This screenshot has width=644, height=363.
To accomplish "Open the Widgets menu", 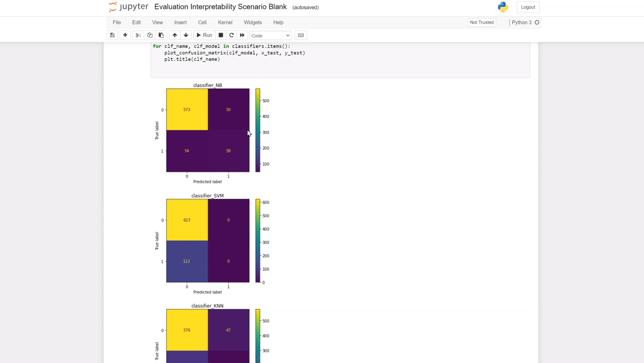I will coord(252,22).
